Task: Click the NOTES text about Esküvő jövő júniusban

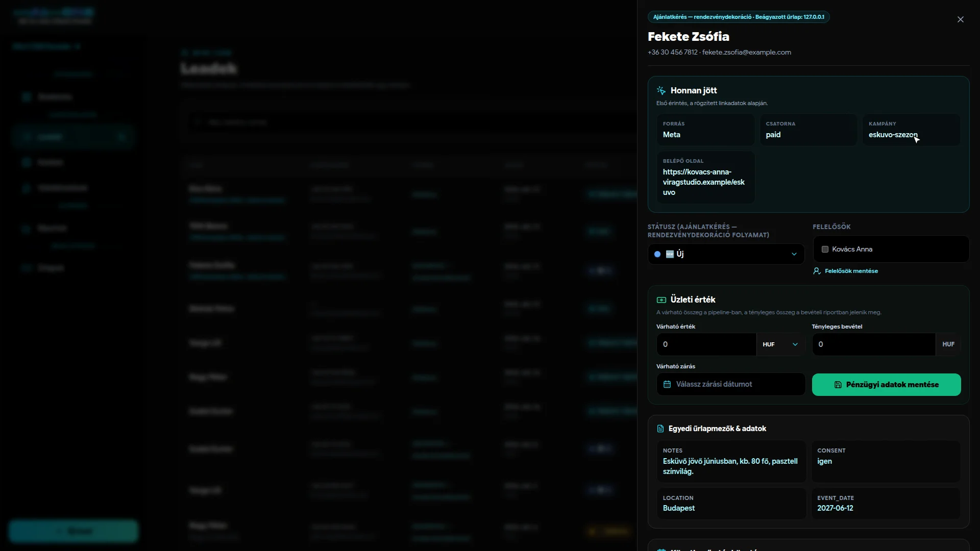Action: [730, 466]
